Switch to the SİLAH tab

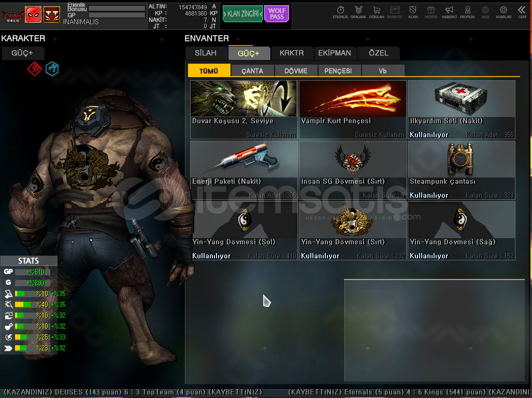(206, 53)
